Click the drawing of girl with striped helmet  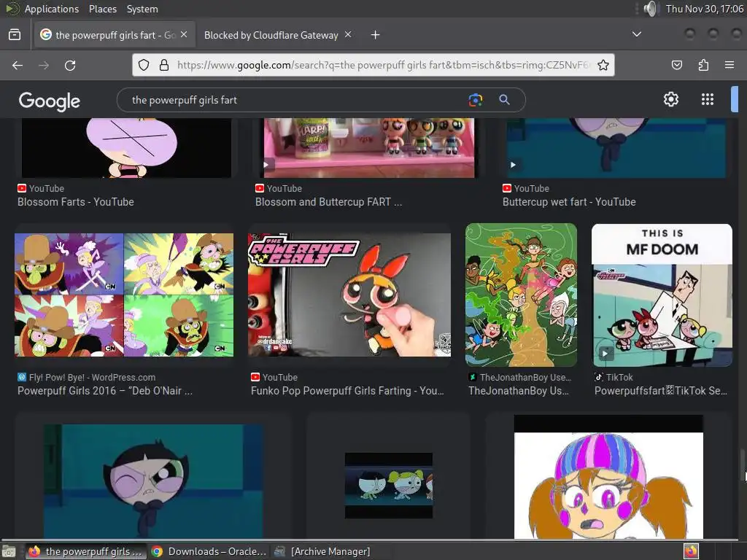pyautogui.click(x=608, y=477)
